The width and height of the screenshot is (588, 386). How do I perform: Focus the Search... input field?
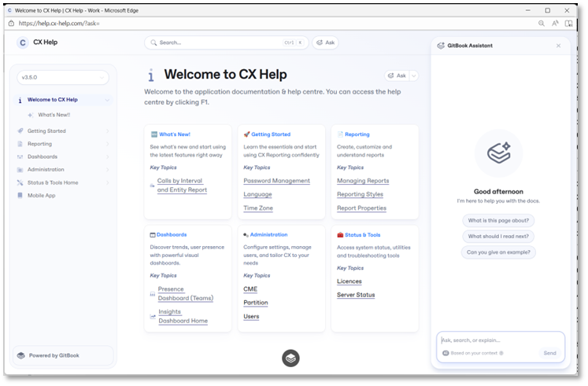coord(227,42)
